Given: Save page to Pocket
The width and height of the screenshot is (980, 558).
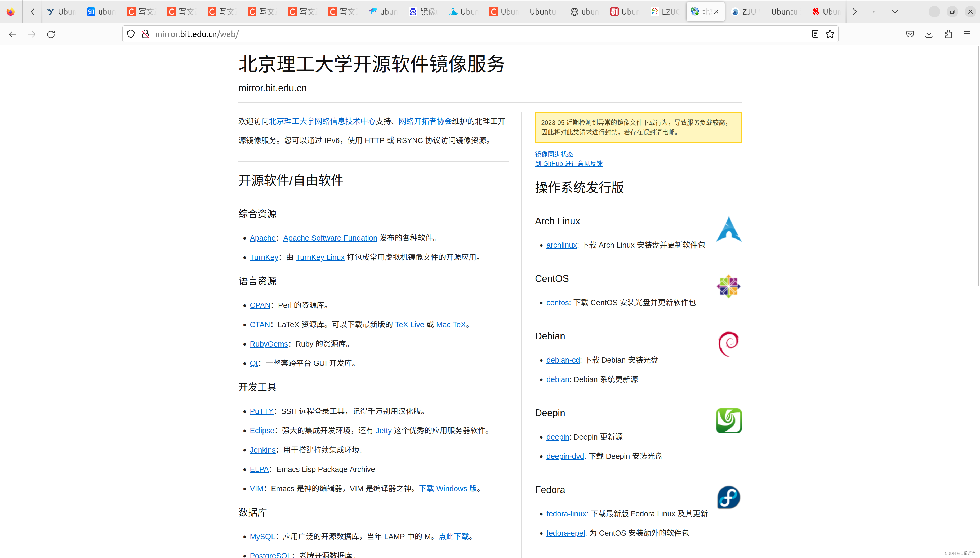Looking at the screenshot, I should (910, 34).
